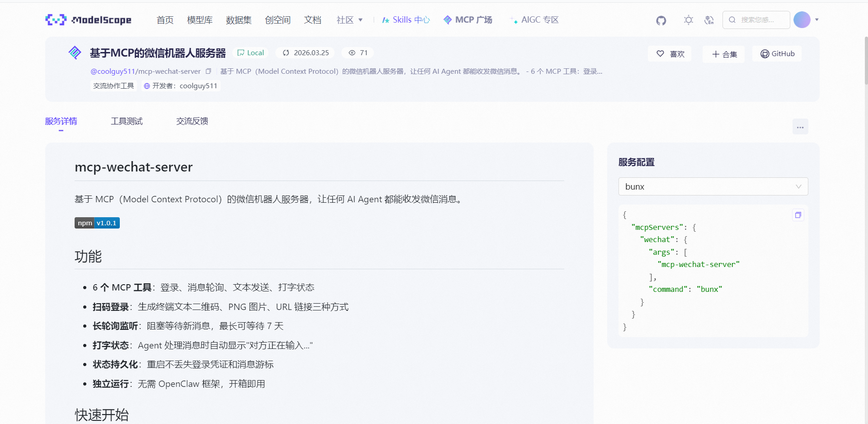Click the 6 个 MCP 工具 bullet
This screenshot has height=424, width=868.
pyautogui.click(x=203, y=287)
